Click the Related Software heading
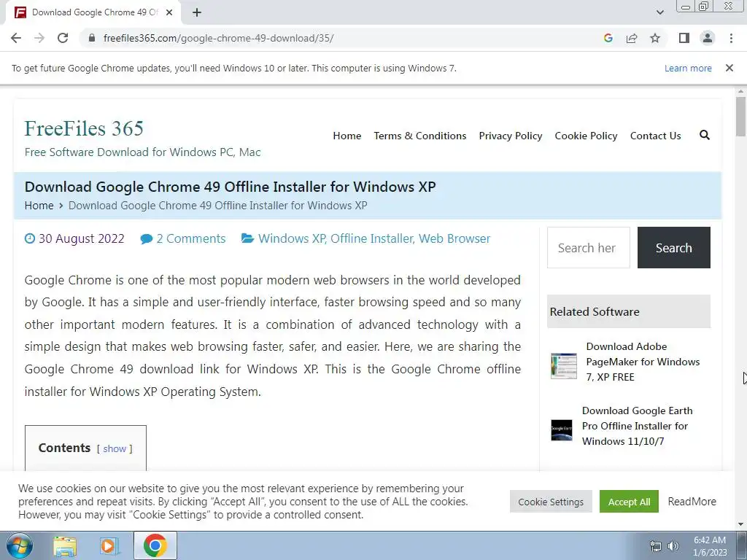Screen dimensions: 747x560 595,311
